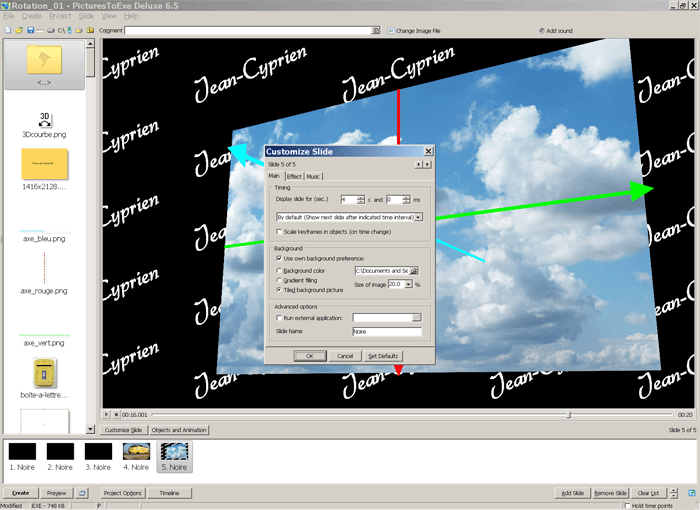Enable Run external application checkbox

click(279, 318)
